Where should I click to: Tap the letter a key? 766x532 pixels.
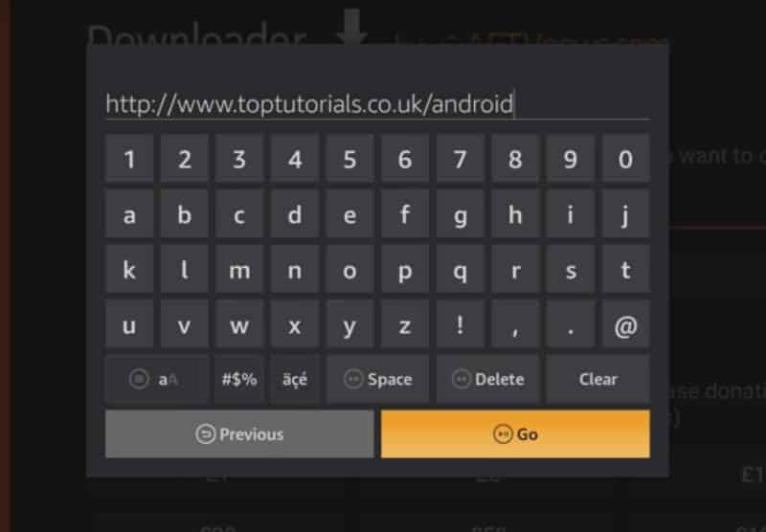click(129, 214)
